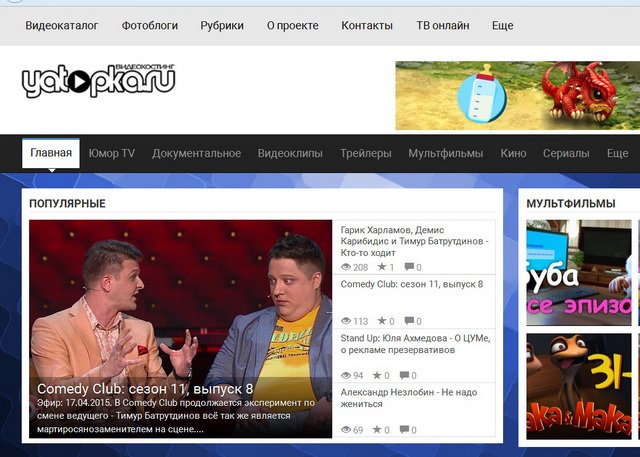The width and height of the screenshot is (640, 457).
Task: Expand Еще in the dark category bar
Action: (x=618, y=153)
